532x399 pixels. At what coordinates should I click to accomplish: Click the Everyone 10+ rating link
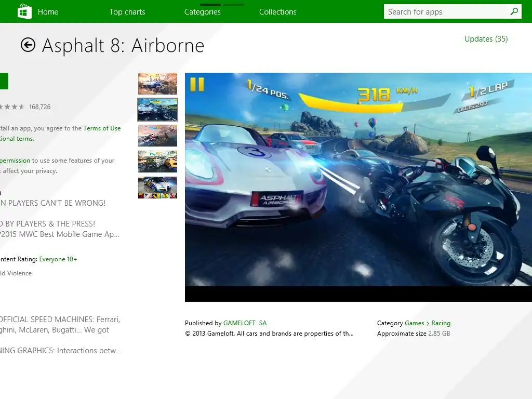point(58,259)
